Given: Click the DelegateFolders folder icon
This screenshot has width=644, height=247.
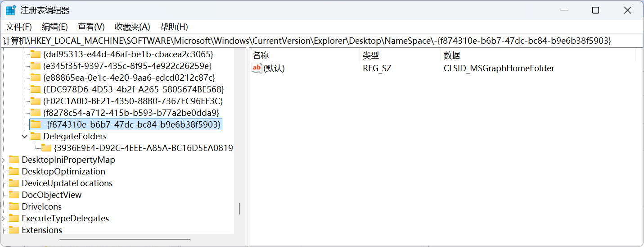Looking at the screenshot, I should tap(35, 136).
